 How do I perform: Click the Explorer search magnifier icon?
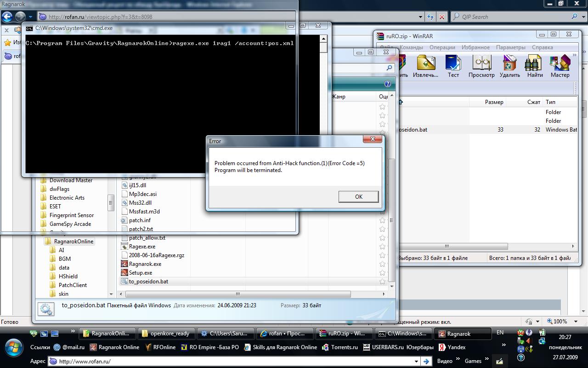pos(389,68)
